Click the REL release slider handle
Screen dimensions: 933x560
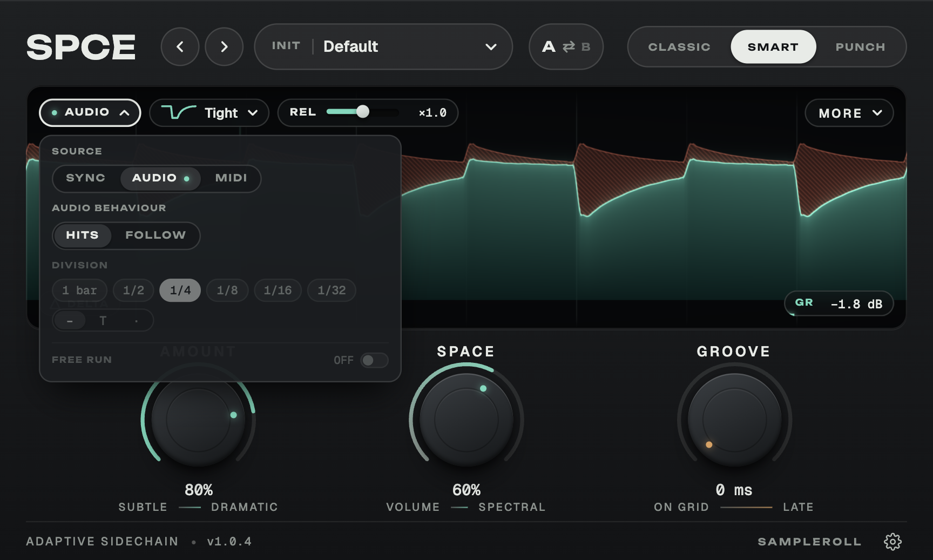[363, 112]
